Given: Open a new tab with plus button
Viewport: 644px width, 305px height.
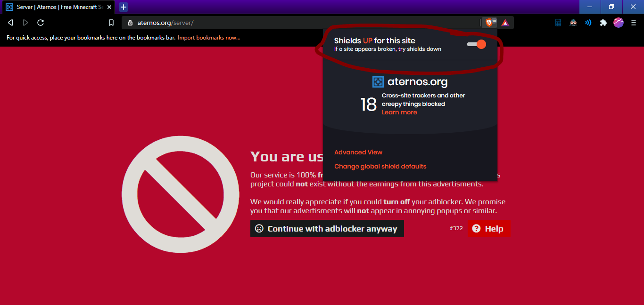Looking at the screenshot, I should tap(124, 7).
